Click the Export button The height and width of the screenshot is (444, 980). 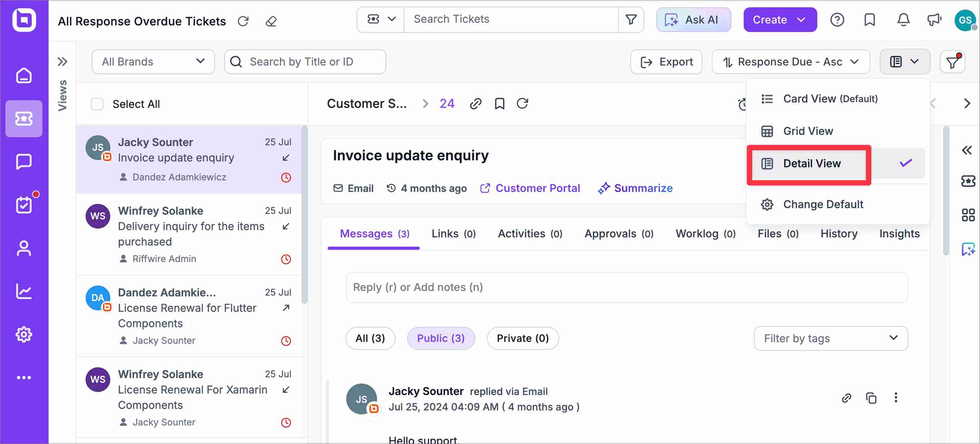(666, 62)
